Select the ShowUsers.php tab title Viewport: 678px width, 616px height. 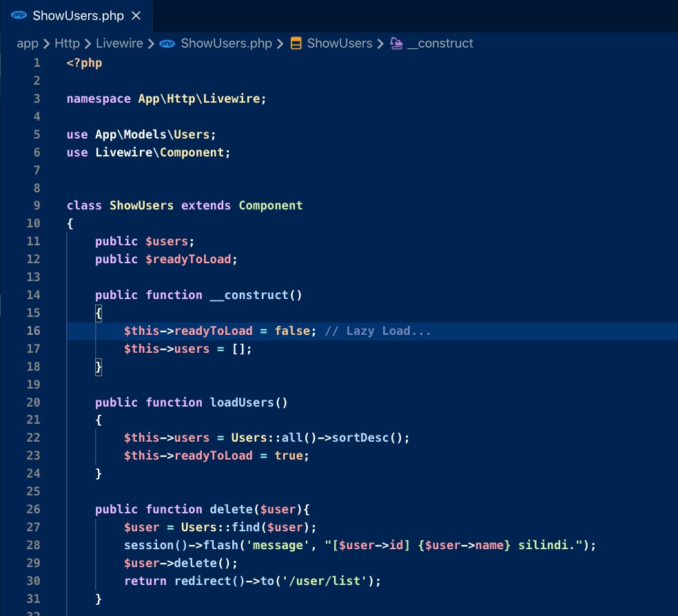tap(79, 16)
